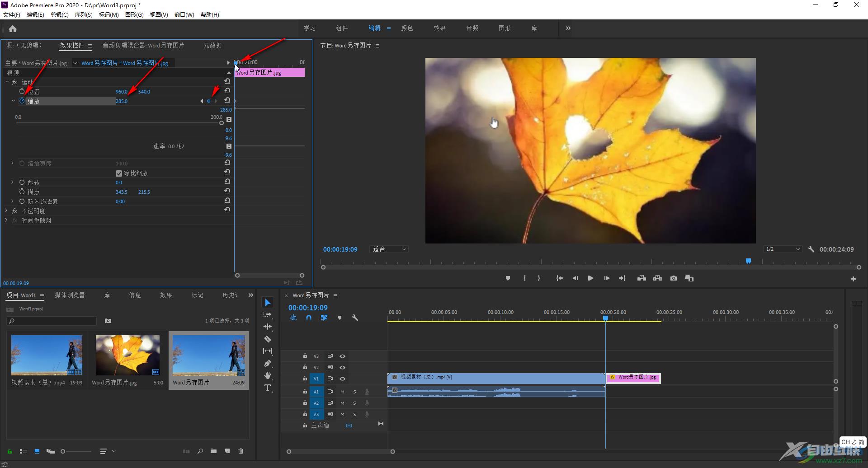Toggle V1 track output eye
Screen dimensions: 868x468
click(342, 379)
